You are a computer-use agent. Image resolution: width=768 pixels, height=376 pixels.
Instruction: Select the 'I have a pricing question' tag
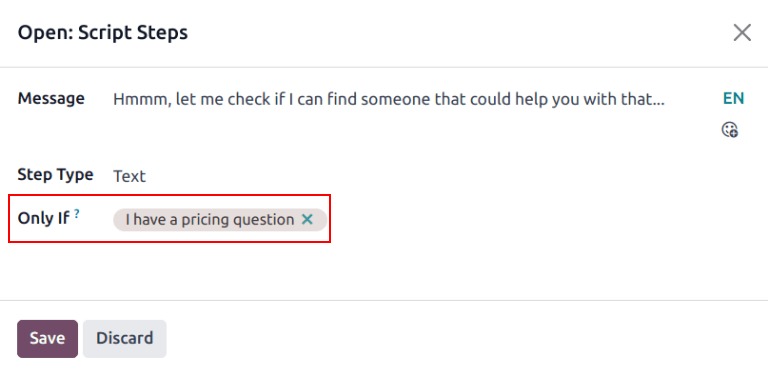point(210,219)
